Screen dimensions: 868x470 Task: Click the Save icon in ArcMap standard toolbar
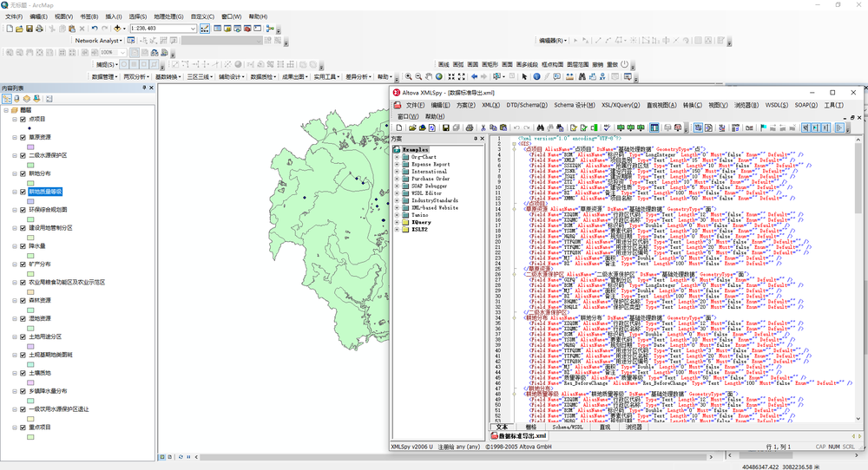(30, 29)
